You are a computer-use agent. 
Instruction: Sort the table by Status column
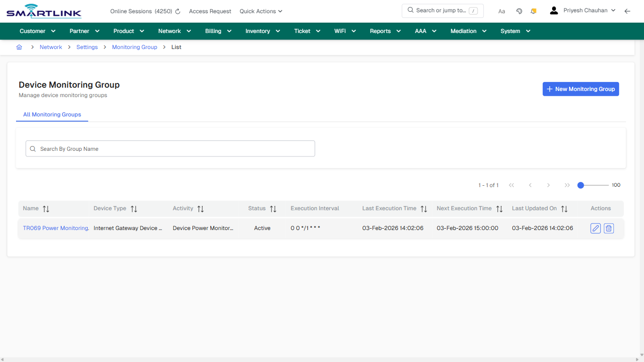(273, 208)
